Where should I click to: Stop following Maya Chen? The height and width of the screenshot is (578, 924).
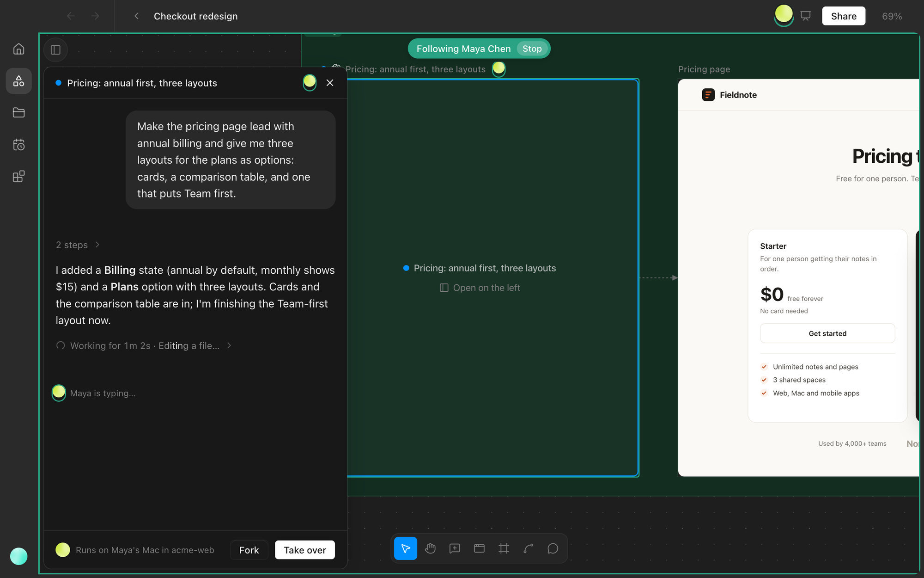coord(532,49)
